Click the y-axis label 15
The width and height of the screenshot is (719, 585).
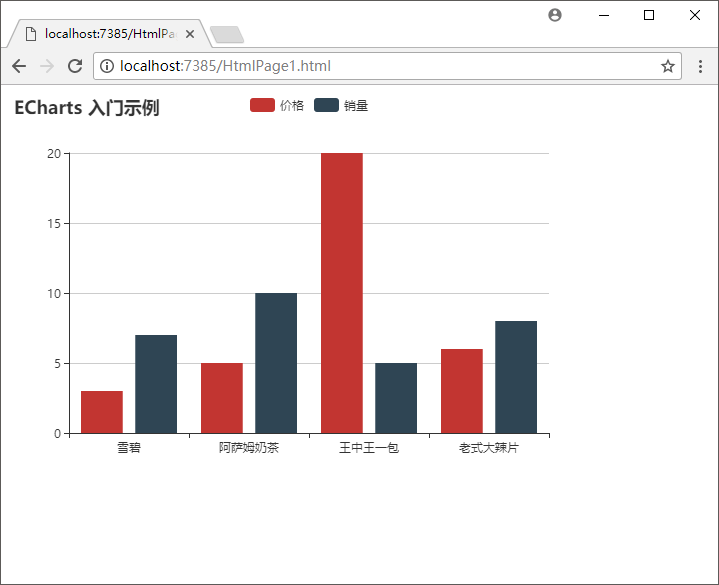[x=54, y=224]
